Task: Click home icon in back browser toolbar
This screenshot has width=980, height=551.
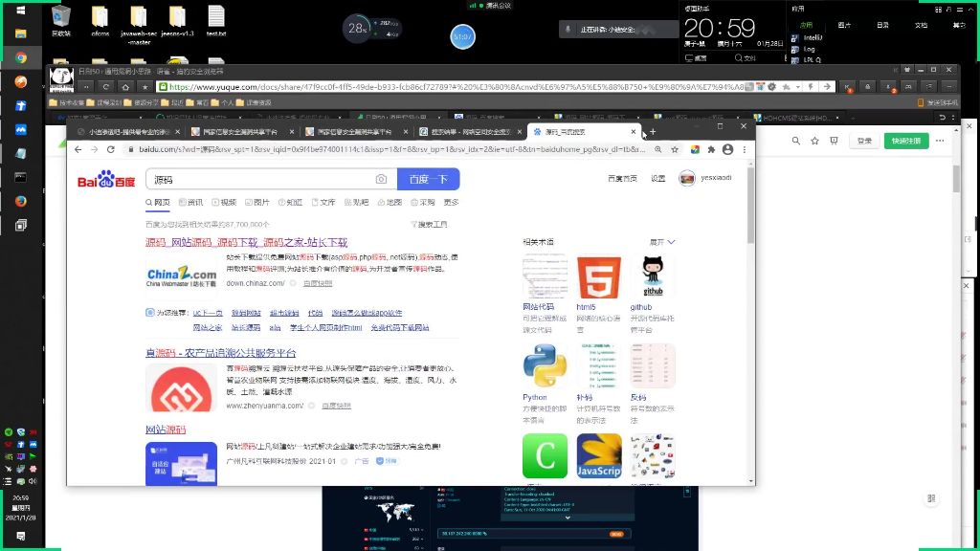Action: coord(125,87)
